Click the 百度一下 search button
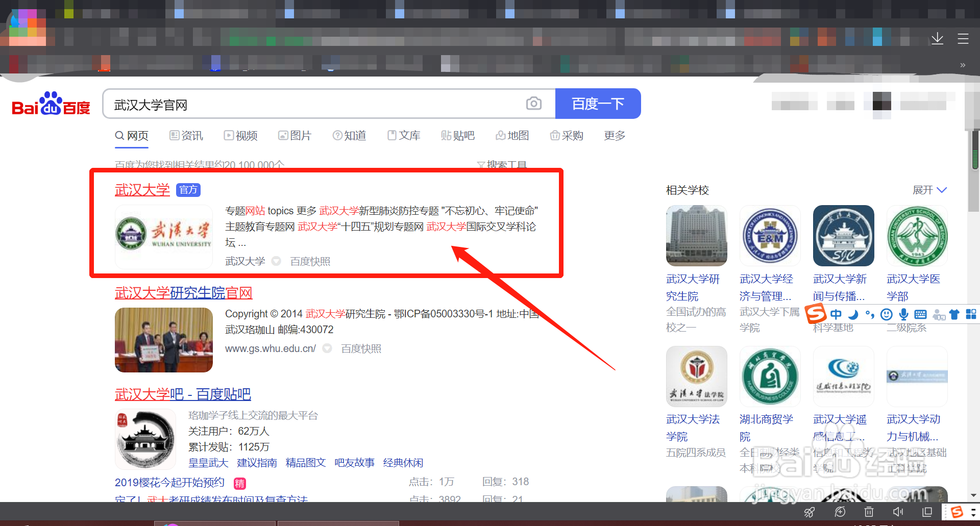 point(598,104)
